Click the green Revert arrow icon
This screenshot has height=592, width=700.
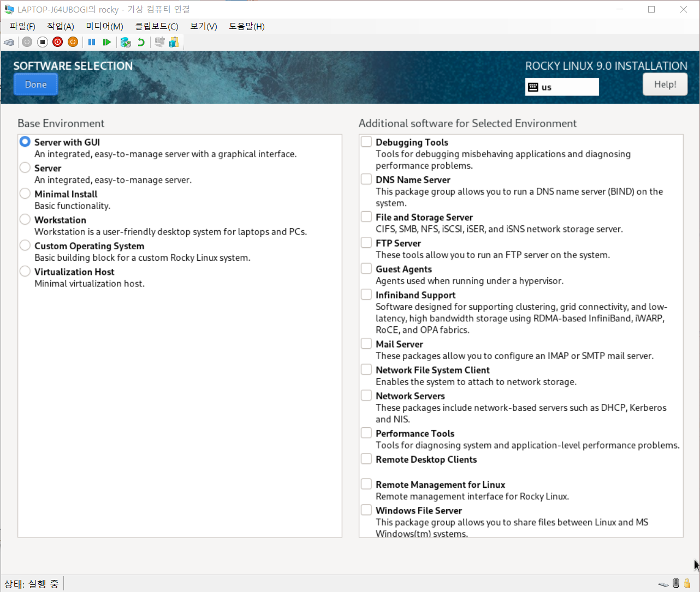coord(141,42)
